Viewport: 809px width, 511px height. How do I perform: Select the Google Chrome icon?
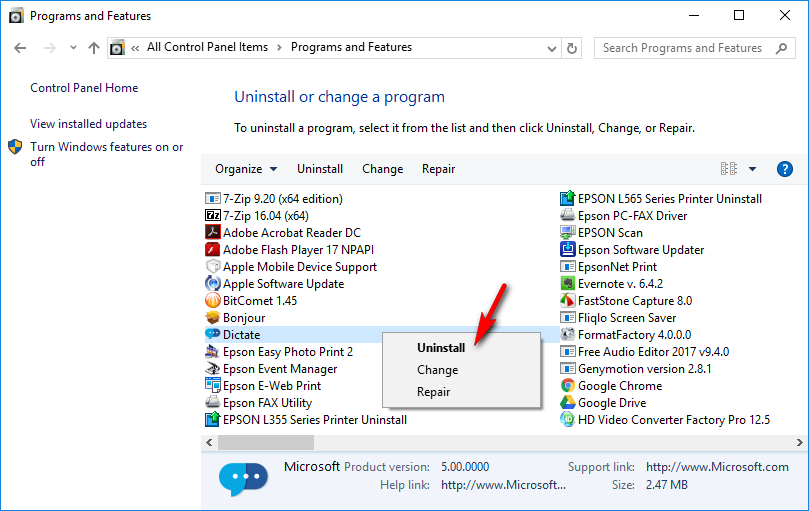568,386
